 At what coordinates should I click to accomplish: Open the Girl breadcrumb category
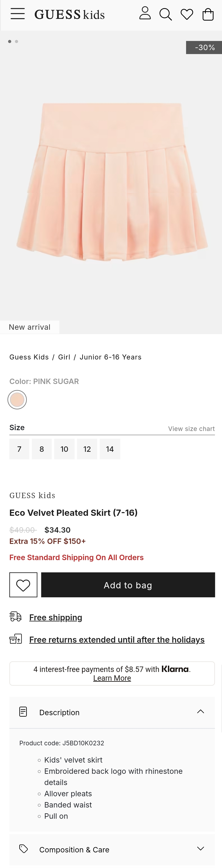tap(64, 357)
